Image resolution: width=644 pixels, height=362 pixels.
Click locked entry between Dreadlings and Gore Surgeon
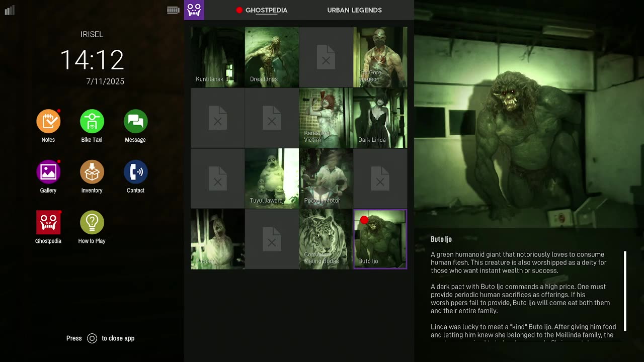click(326, 57)
